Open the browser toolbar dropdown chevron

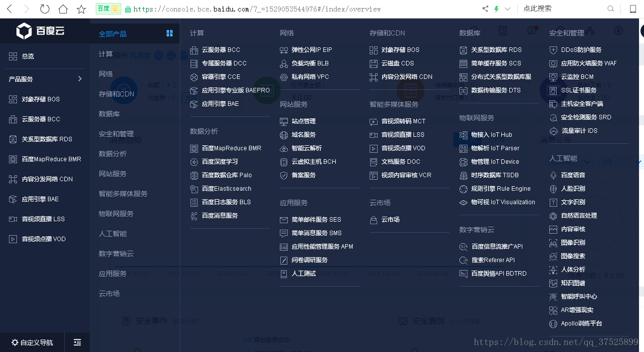tap(508, 9)
